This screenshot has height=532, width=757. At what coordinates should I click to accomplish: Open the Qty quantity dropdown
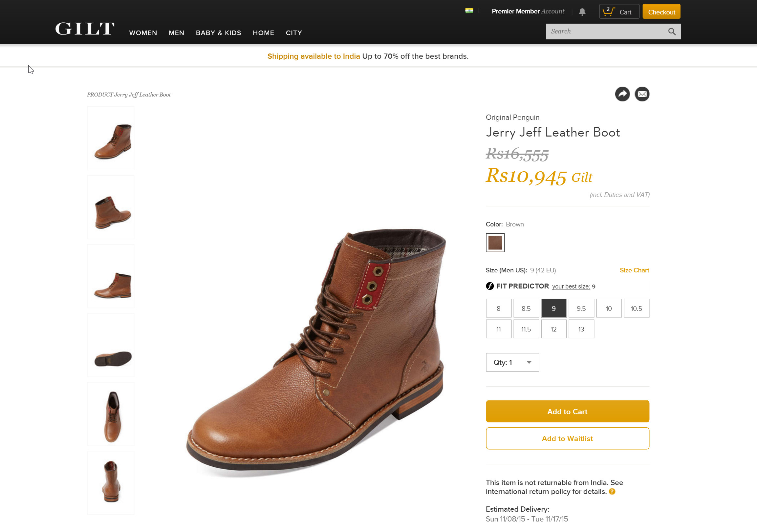coord(512,362)
